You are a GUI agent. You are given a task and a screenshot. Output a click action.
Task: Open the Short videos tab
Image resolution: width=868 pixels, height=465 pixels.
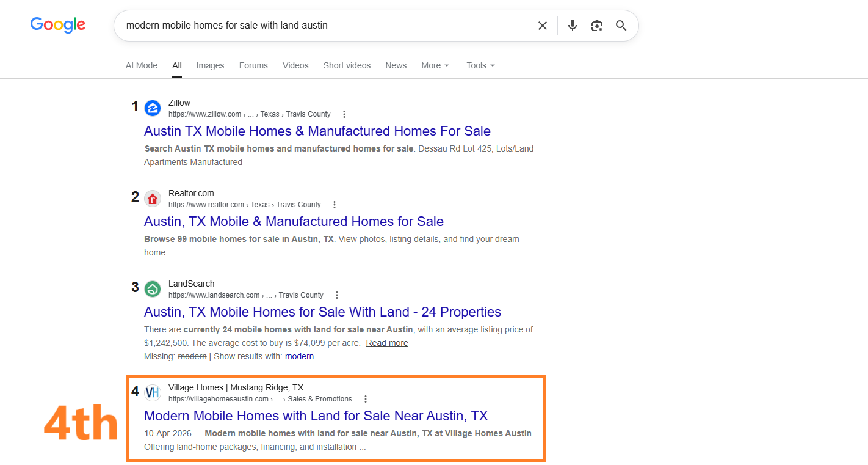tap(347, 65)
